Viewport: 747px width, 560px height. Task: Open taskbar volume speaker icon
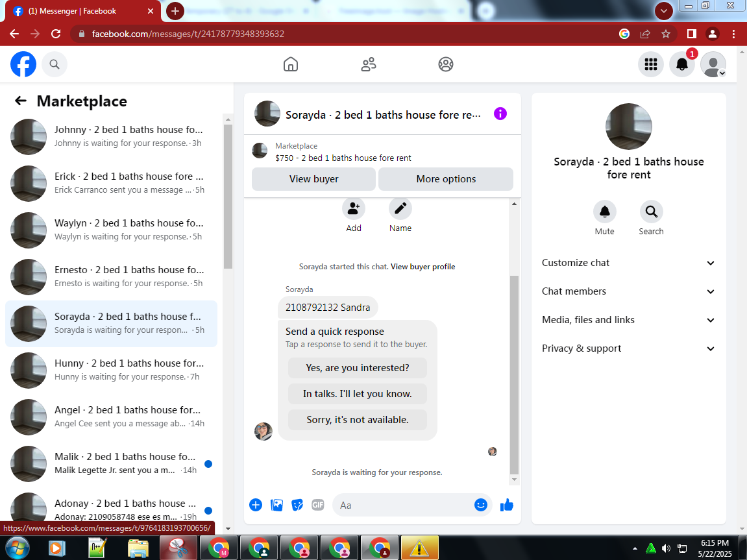click(666, 548)
